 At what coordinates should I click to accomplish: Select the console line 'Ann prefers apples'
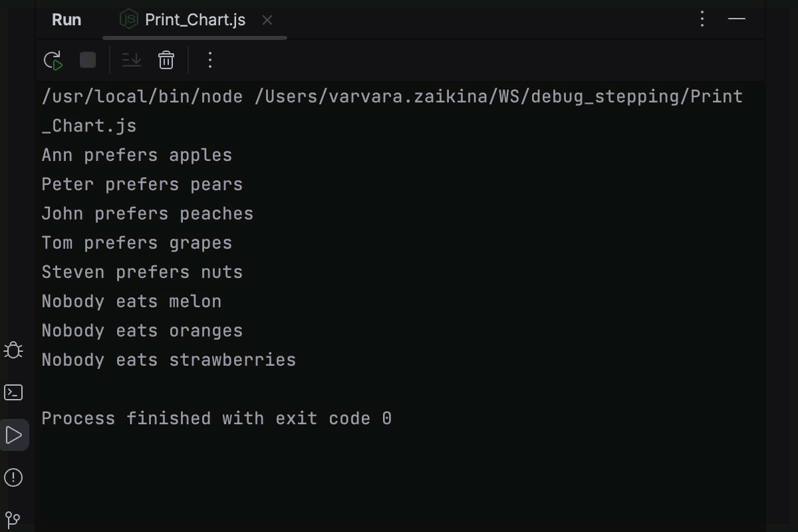(136, 154)
